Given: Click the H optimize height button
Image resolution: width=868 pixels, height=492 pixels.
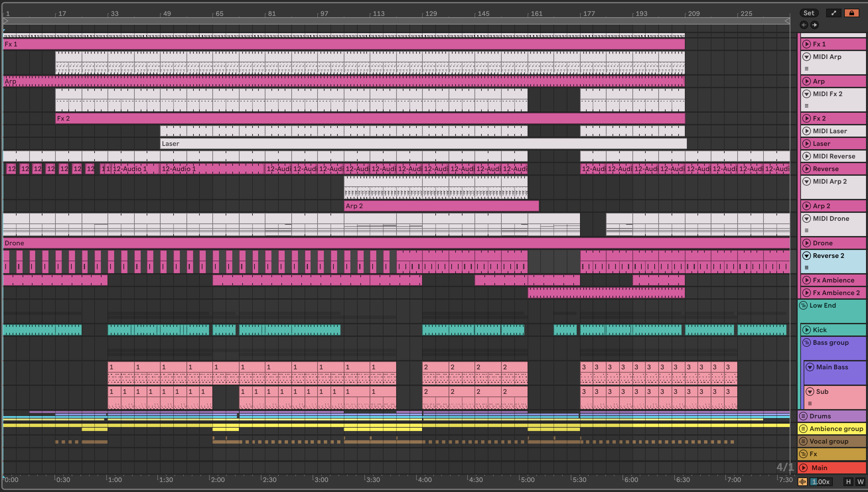Looking at the screenshot, I should coord(848,481).
